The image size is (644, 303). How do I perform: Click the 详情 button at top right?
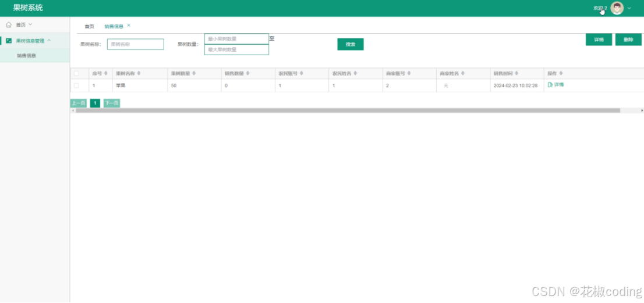coord(599,40)
